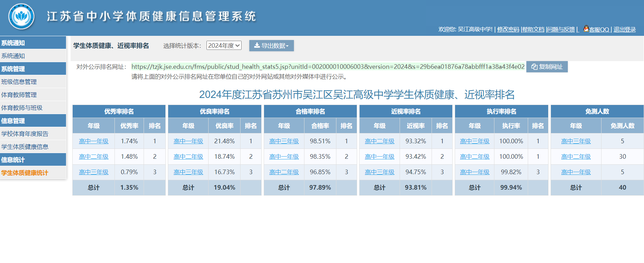Click 高中一年级 in 合格率排名 table
Image resolution: width=644 pixels, height=263 pixels.
pos(284,157)
